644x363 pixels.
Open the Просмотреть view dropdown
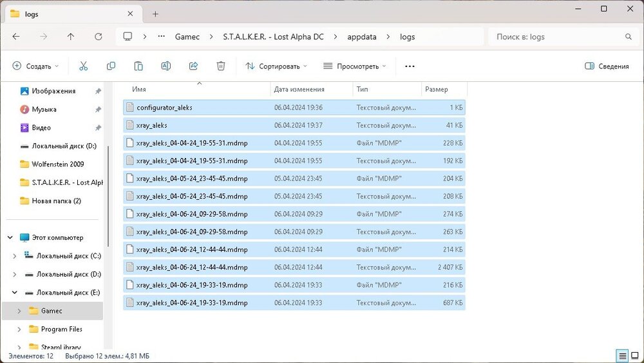tap(355, 66)
